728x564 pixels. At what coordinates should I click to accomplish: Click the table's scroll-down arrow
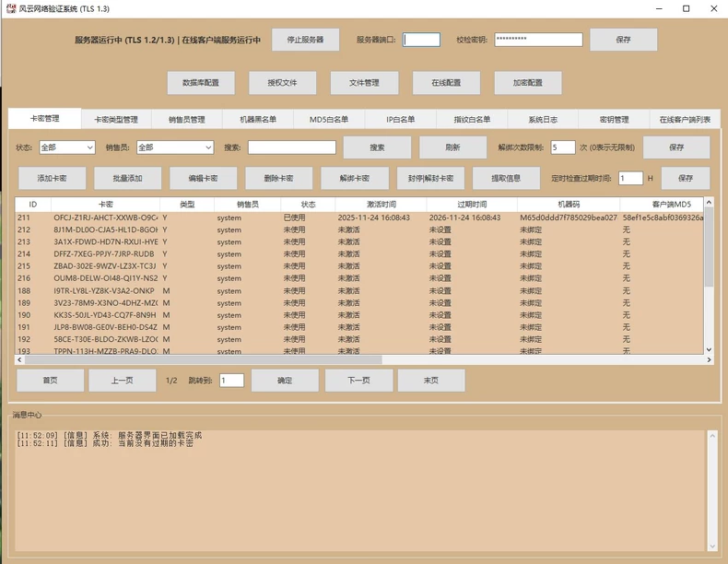click(x=709, y=349)
